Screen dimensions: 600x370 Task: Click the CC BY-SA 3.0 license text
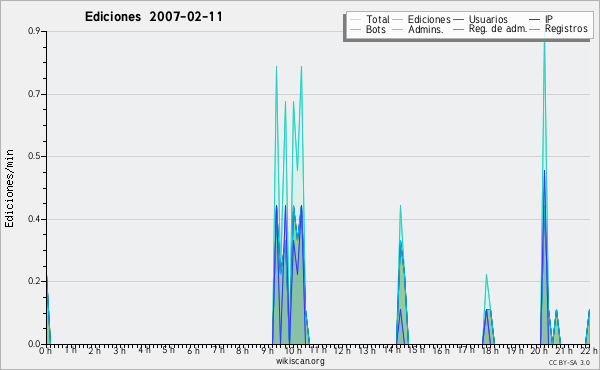569,362
